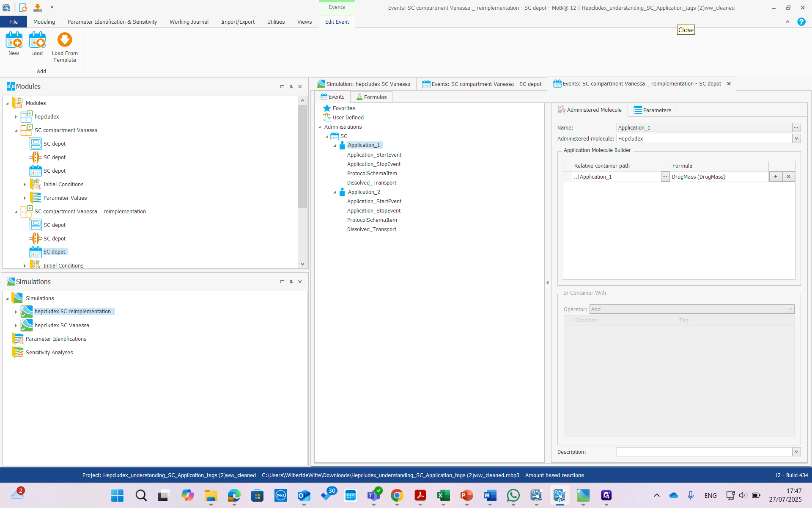The image size is (812, 508).
Task: Expand hepcludex module tree node
Action: [16, 117]
